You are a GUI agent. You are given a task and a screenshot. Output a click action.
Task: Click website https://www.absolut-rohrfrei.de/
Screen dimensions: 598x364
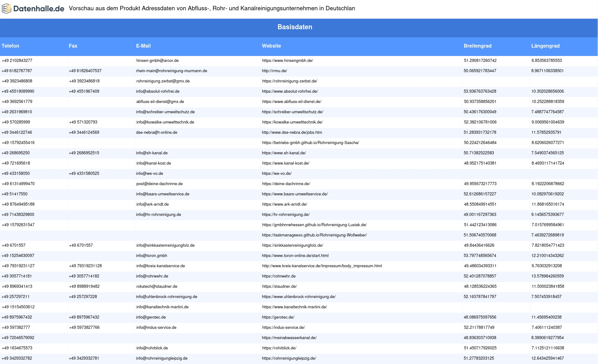point(290,91)
